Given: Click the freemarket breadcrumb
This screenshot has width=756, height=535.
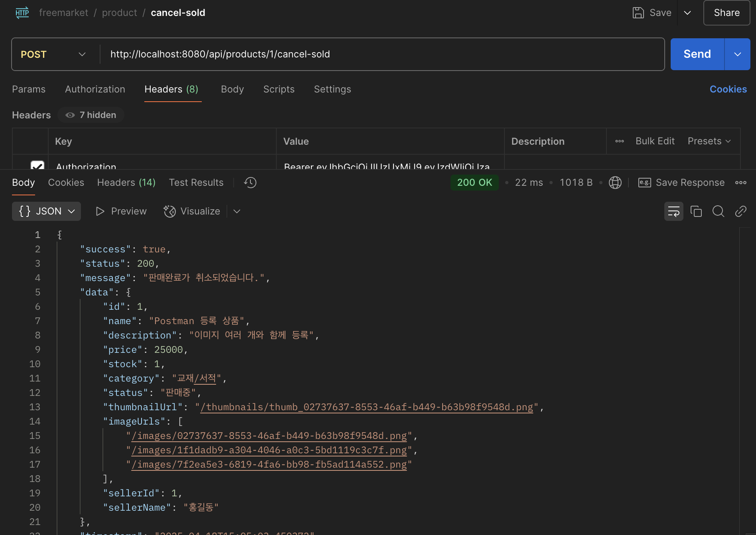Looking at the screenshot, I should 64,13.
